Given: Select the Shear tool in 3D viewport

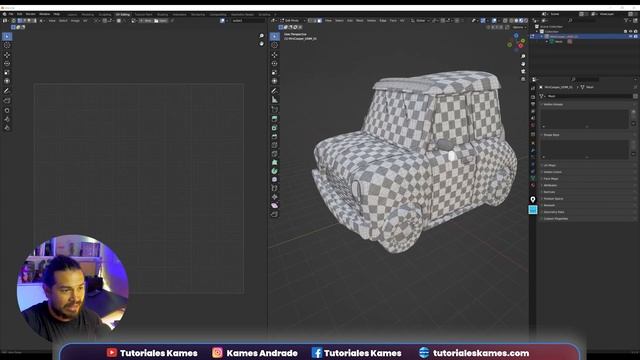Looking at the screenshot, I should (x=275, y=206).
